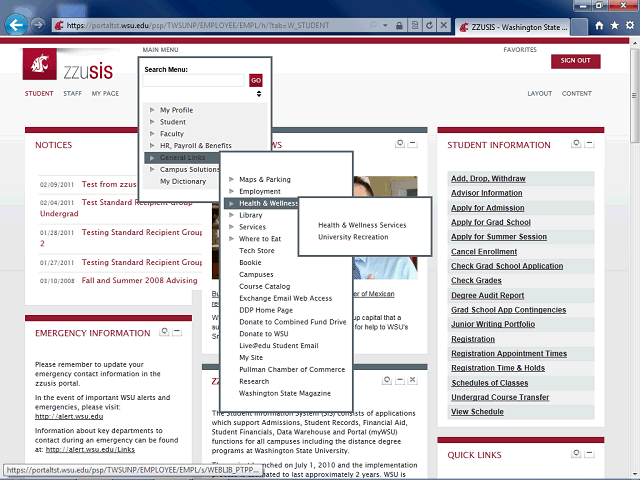Switch to the MY PAGE tab
Image resolution: width=640 pixels, height=480 pixels.
(105, 93)
